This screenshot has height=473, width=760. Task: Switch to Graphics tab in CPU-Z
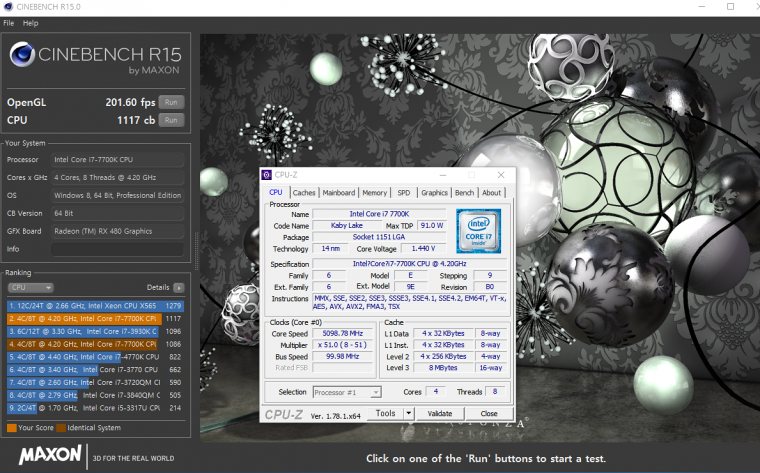pos(434,193)
